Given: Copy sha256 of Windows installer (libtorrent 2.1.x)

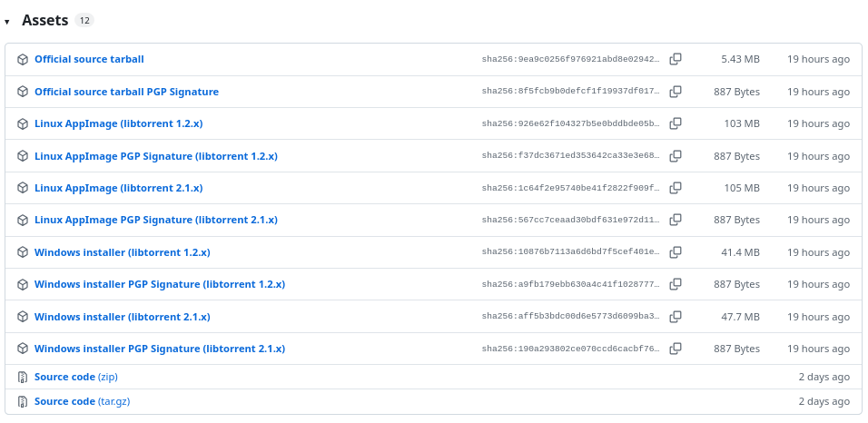Looking at the screenshot, I should coord(676,317).
